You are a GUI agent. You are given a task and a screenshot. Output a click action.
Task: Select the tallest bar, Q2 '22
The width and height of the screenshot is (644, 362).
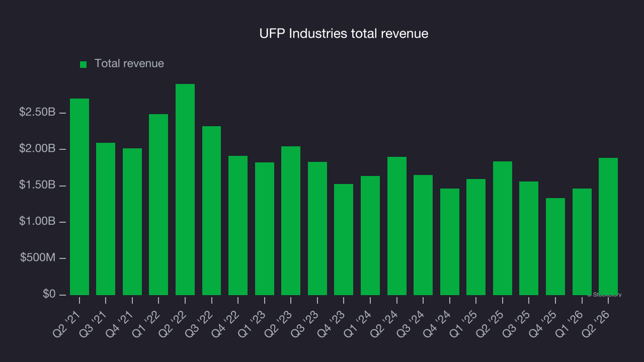tap(185, 190)
